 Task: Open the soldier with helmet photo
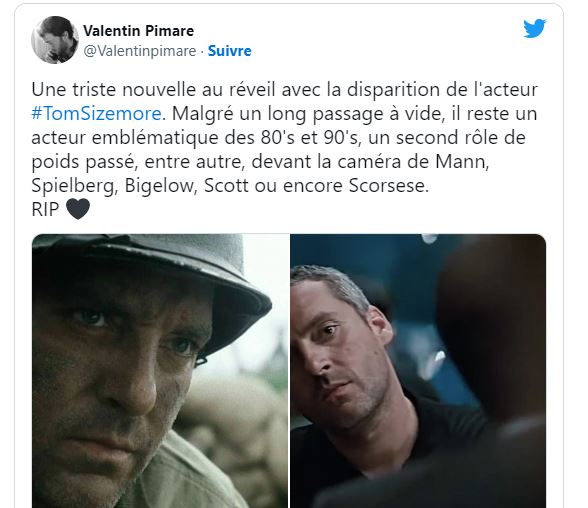coord(160,371)
